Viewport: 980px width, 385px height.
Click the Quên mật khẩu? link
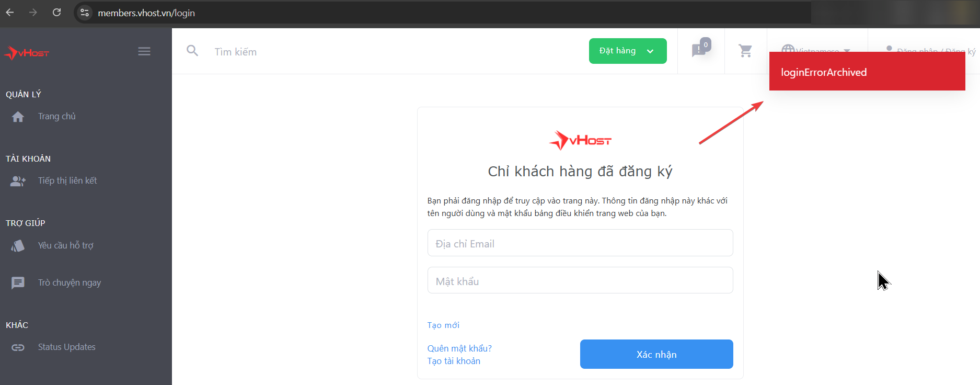click(459, 348)
